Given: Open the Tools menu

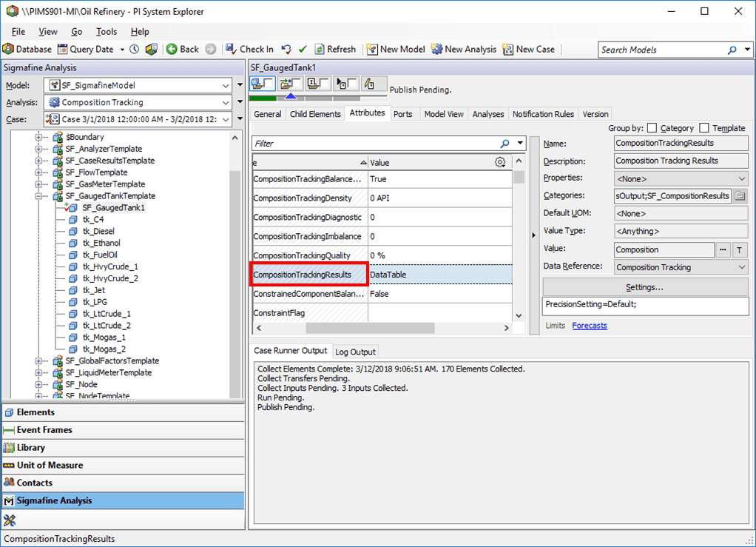Looking at the screenshot, I should 107,32.
